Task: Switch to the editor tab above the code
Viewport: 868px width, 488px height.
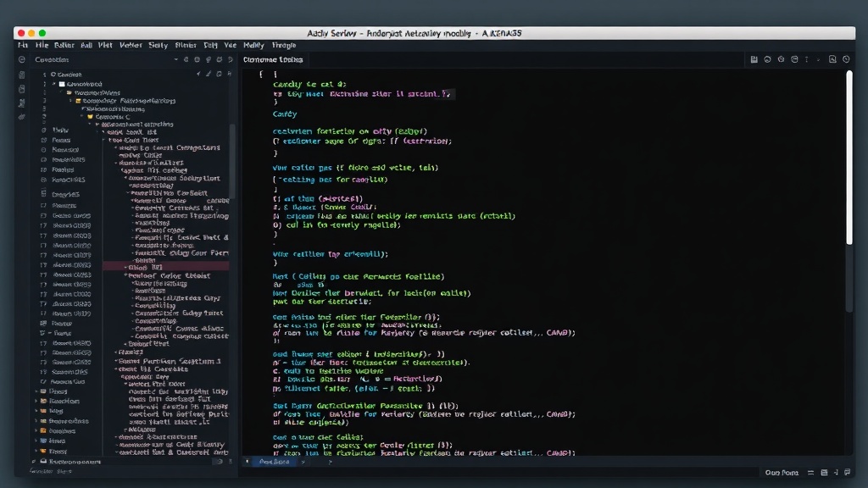Action: click(273, 60)
